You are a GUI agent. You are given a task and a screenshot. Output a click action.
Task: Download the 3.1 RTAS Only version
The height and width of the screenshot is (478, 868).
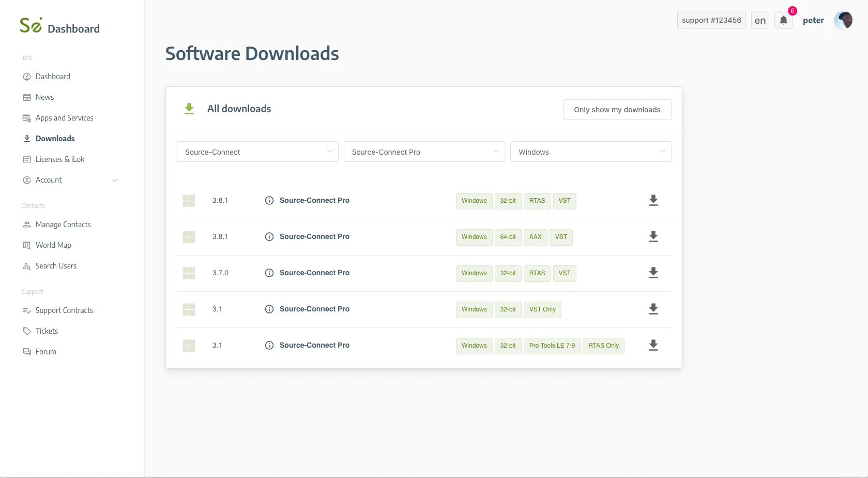653,346
